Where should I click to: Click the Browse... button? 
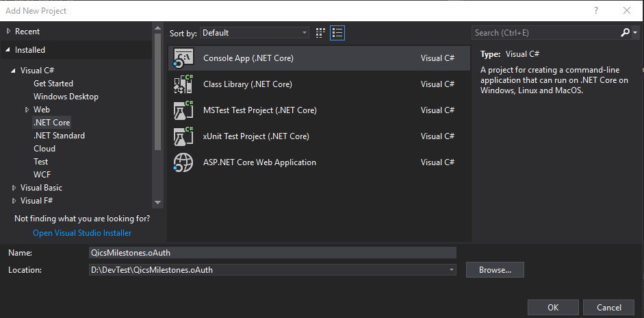point(495,270)
